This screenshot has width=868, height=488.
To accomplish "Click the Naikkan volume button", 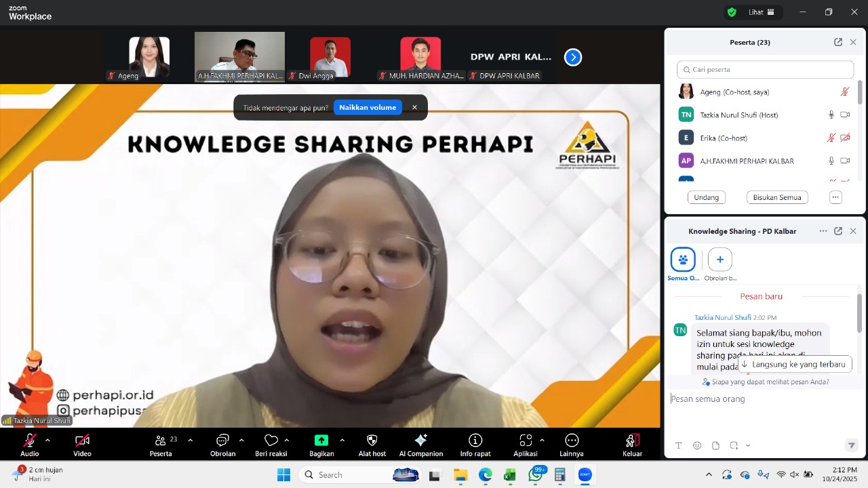I will tap(368, 107).
